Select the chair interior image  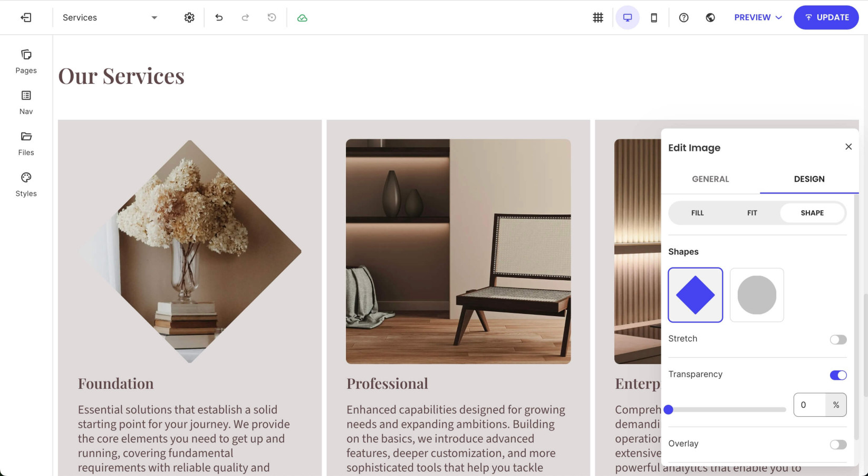pyautogui.click(x=458, y=251)
